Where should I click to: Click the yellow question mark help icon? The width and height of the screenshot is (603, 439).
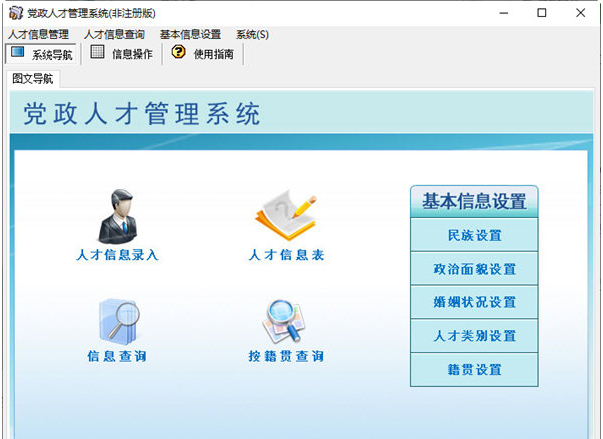[178, 52]
